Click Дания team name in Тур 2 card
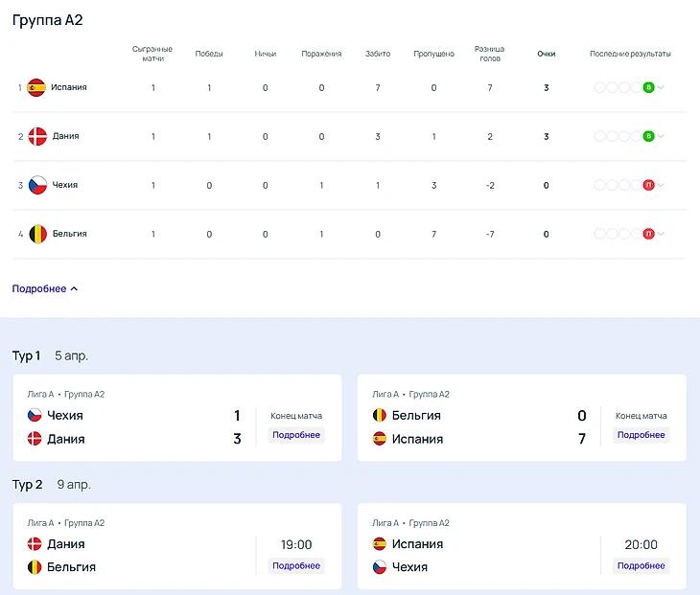 click(66, 544)
